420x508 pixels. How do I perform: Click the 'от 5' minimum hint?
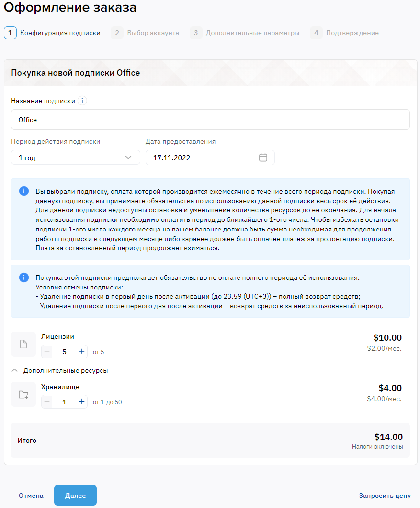(99, 352)
